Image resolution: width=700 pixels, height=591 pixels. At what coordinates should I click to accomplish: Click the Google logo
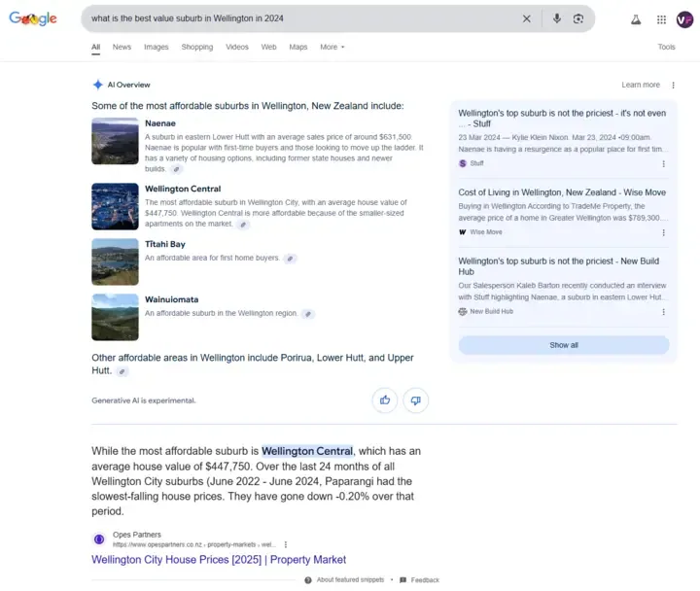coord(33,18)
